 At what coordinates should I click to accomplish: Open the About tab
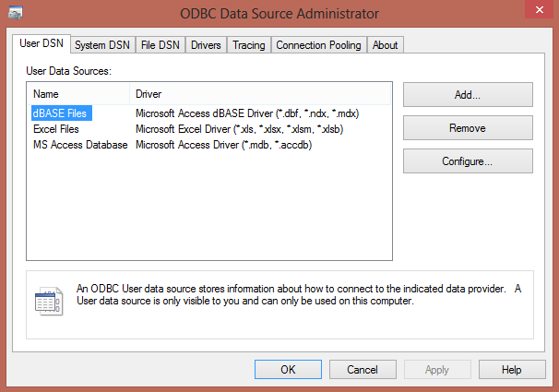[x=385, y=45]
